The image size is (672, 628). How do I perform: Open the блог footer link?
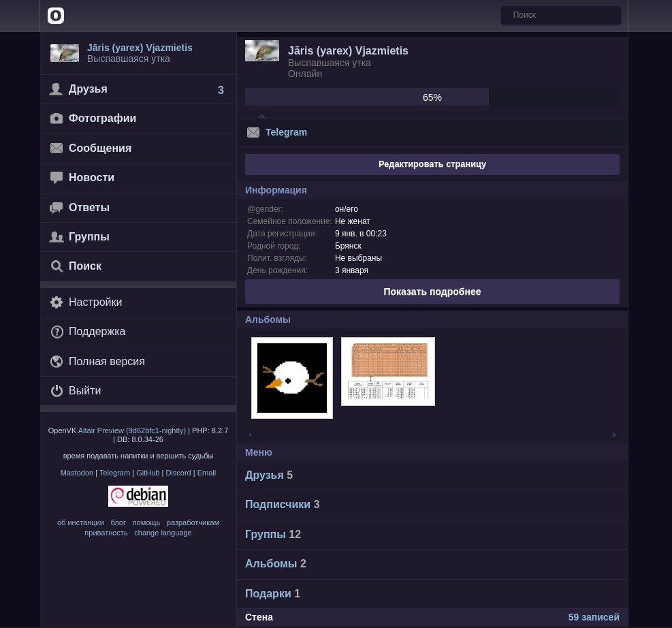pos(118,522)
